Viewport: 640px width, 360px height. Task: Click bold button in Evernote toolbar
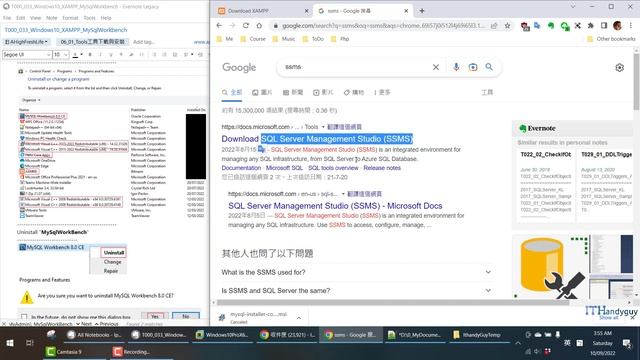90,55
